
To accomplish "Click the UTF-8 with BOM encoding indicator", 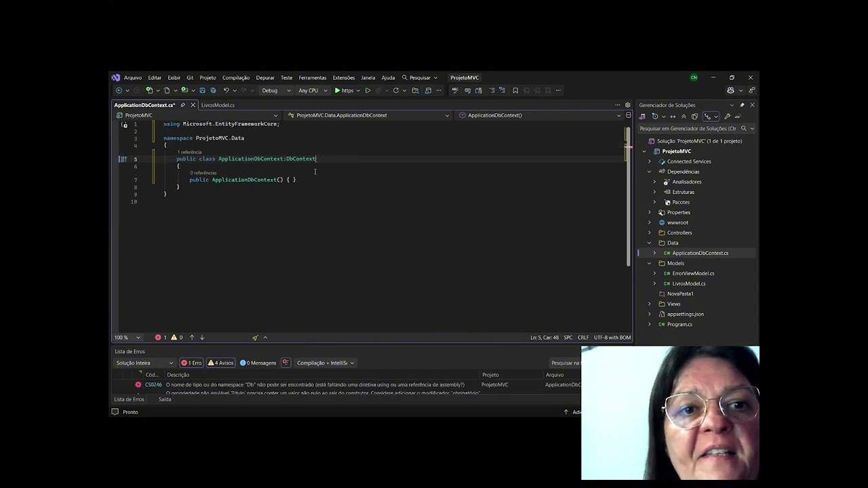I will [x=612, y=337].
